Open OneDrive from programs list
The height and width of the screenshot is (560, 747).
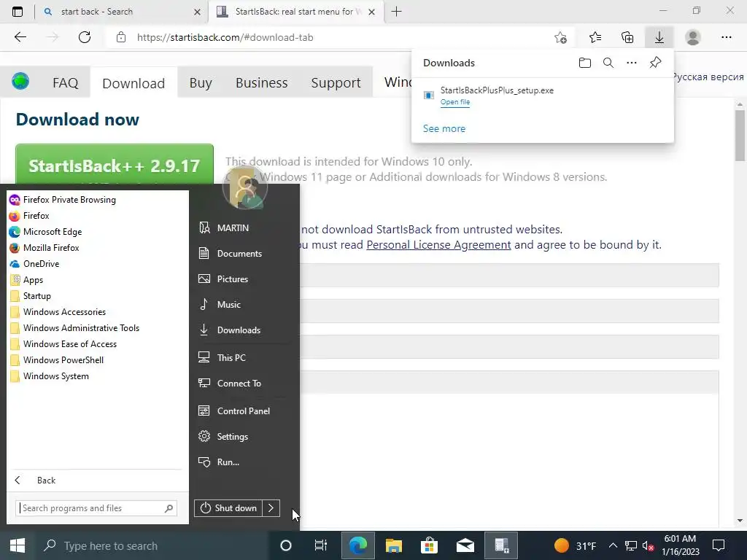point(41,264)
